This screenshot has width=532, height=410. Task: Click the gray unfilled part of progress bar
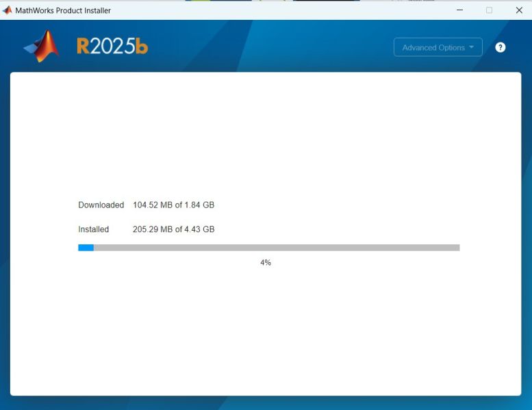click(274, 248)
